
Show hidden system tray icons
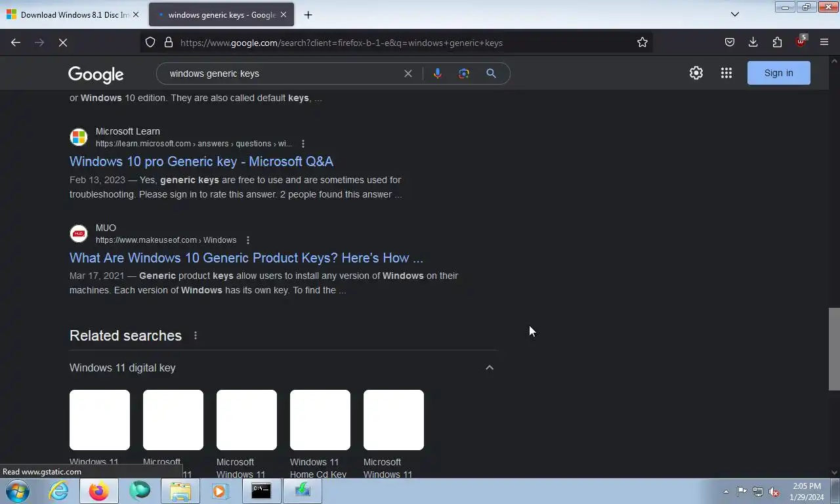[726, 492]
